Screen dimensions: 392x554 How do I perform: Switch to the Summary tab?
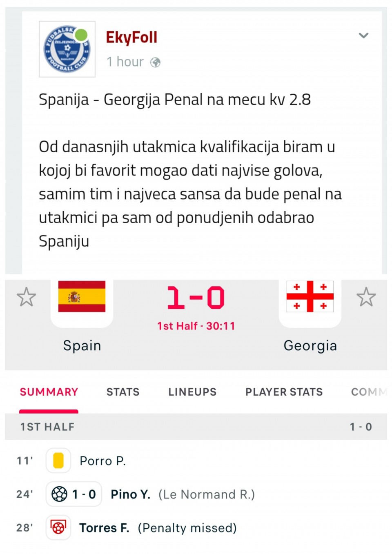(x=49, y=392)
